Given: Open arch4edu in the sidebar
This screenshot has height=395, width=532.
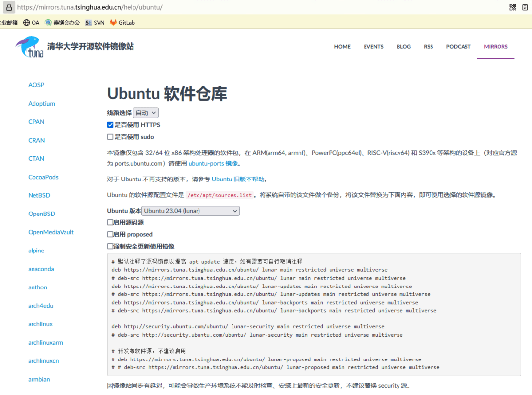Looking at the screenshot, I should (41, 306).
